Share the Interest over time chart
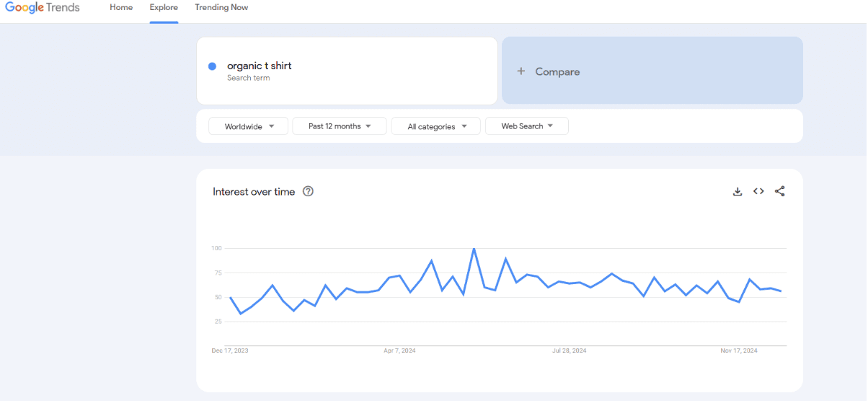 (x=779, y=191)
